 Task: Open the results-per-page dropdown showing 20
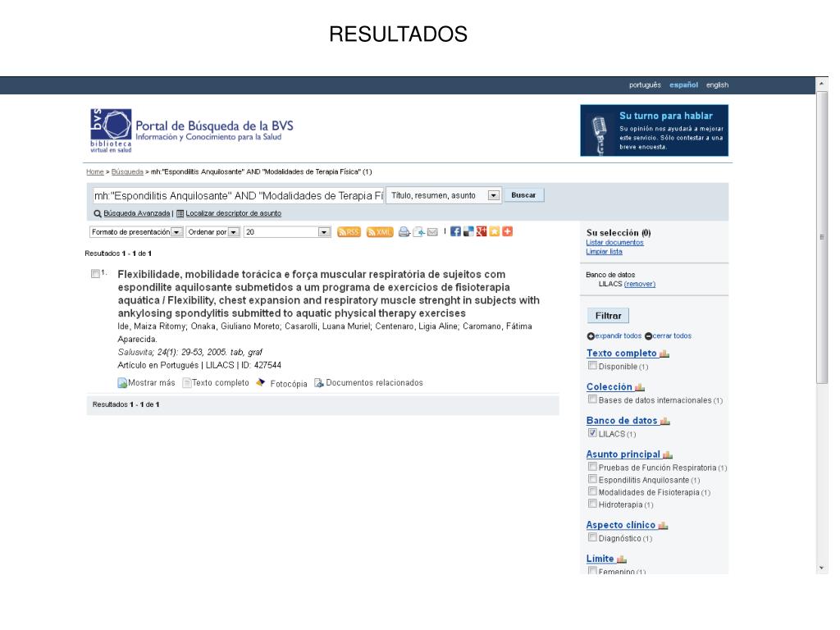pyautogui.click(x=287, y=232)
